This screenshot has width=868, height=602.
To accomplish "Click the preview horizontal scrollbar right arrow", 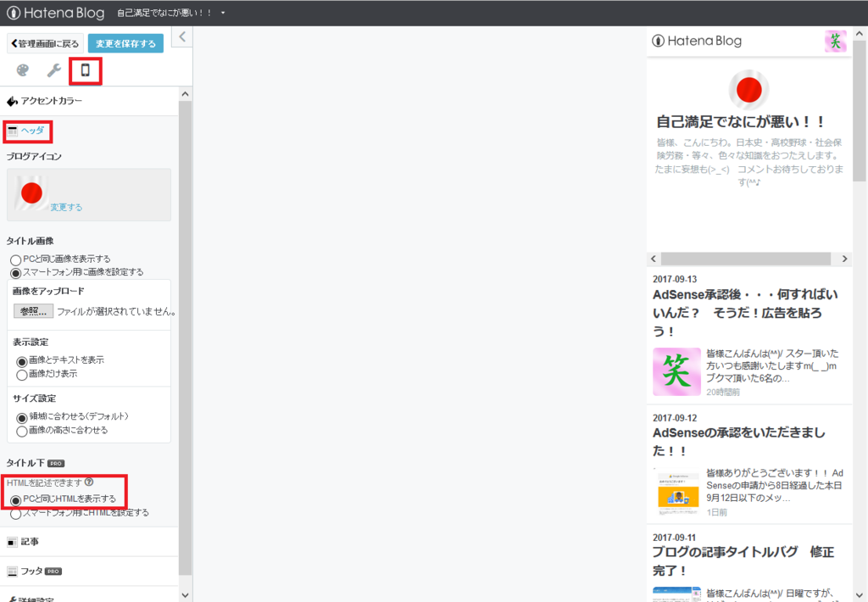I will click(844, 259).
